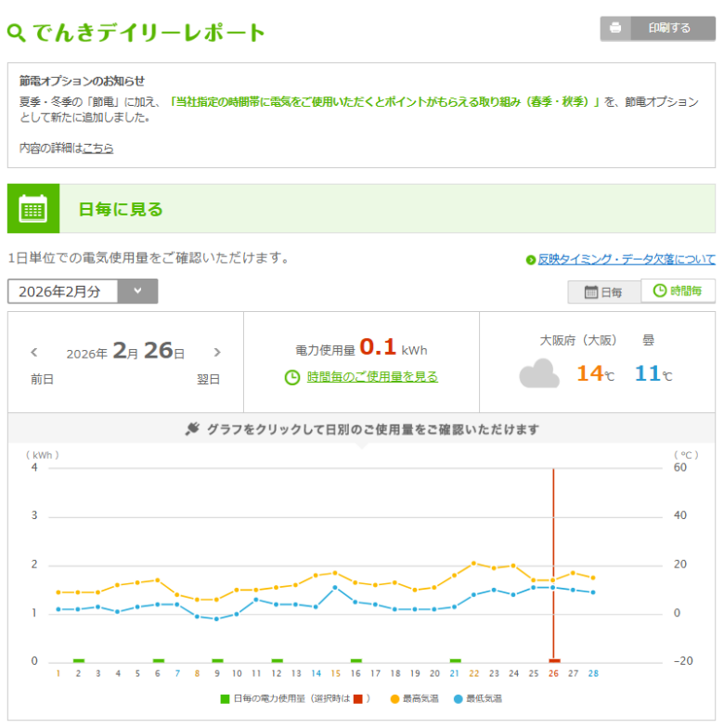
Task: Go to next day with the right chevron
Action: click(217, 353)
